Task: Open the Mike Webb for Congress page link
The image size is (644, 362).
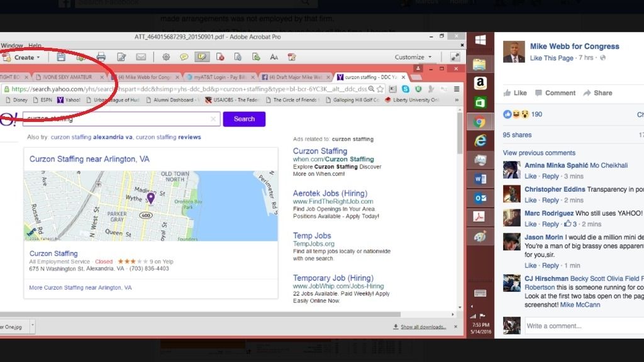Action: click(x=574, y=47)
